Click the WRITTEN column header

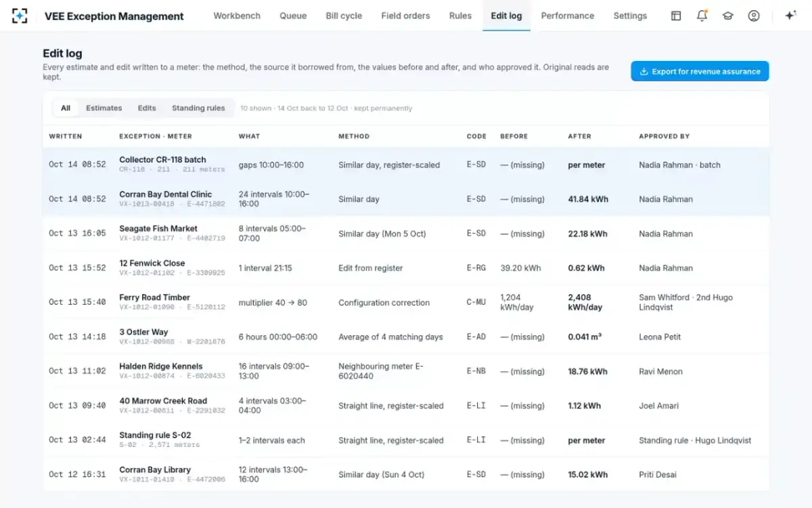pyautogui.click(x=66, y=136)
